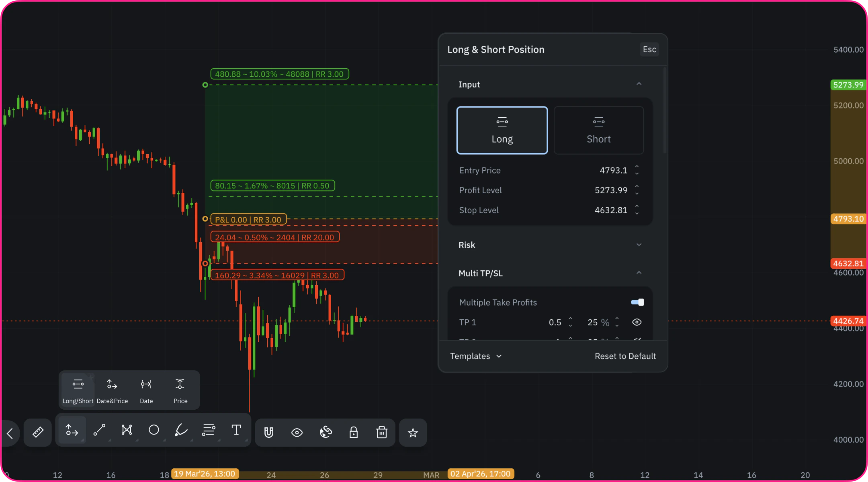Image resolution: width=868 pixels, height=482 pixels.
Task: Select the ellipse shape tool
Action: (154, 430)
